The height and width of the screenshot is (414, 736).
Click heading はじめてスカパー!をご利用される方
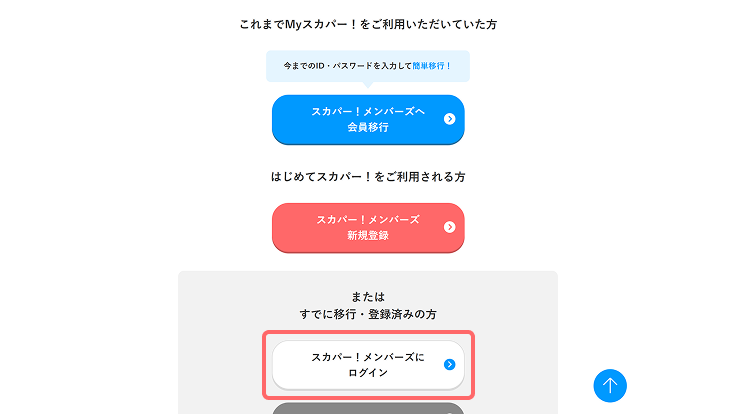pos(368,177)
